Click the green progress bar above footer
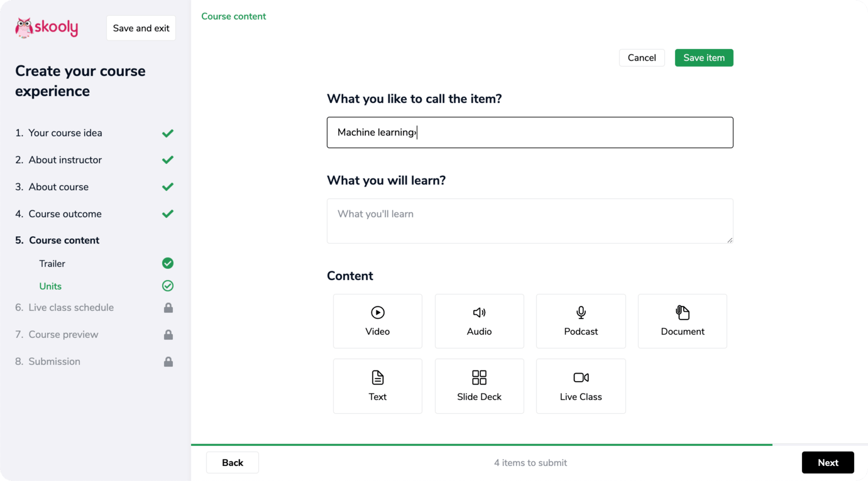This screenshot has width=868, height=481. pos(481,443)
